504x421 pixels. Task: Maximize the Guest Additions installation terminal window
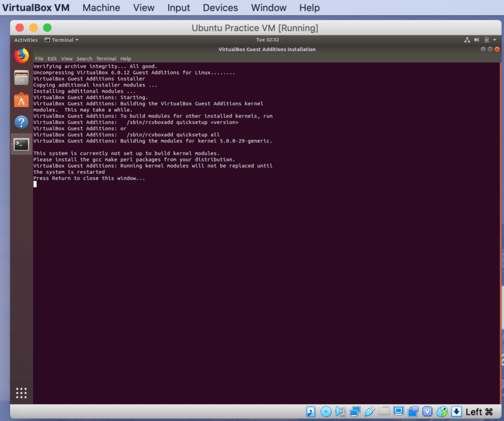pyautogui.click(x=490, y=49)
